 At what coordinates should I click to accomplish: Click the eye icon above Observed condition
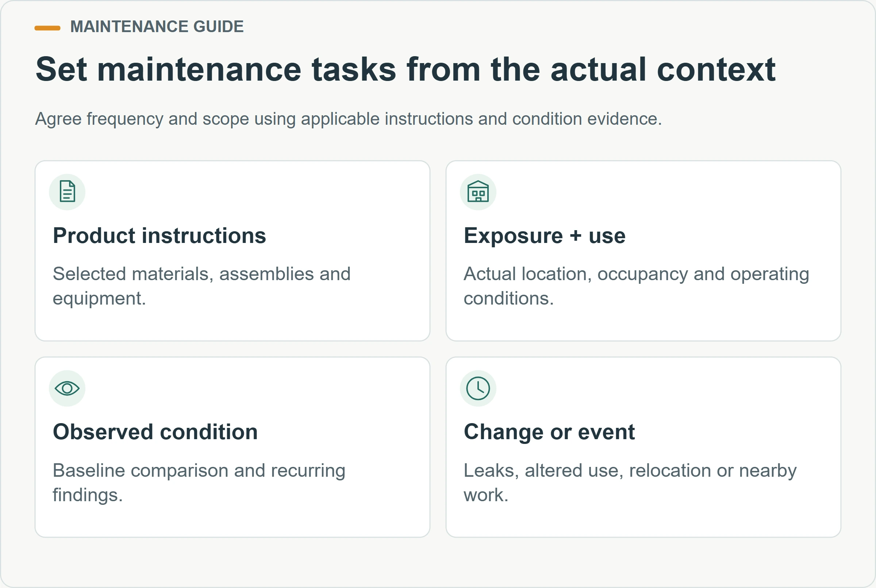67,388
